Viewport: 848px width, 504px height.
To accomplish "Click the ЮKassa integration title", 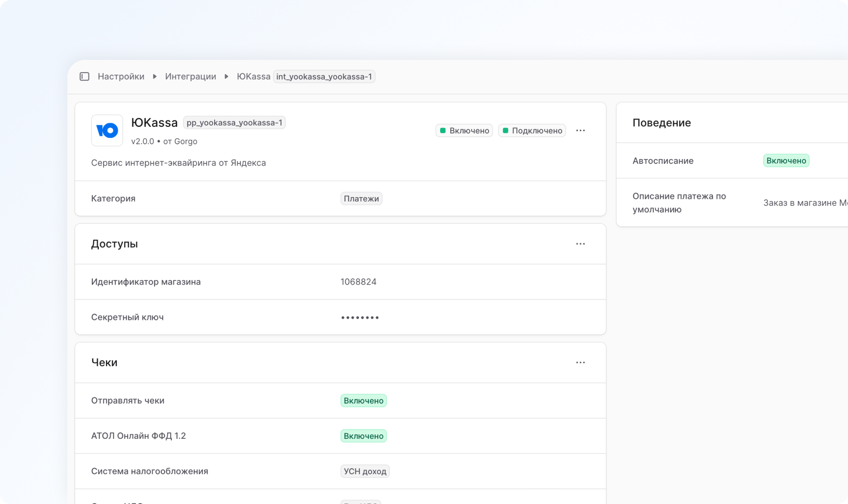I will tap(154, 122).
